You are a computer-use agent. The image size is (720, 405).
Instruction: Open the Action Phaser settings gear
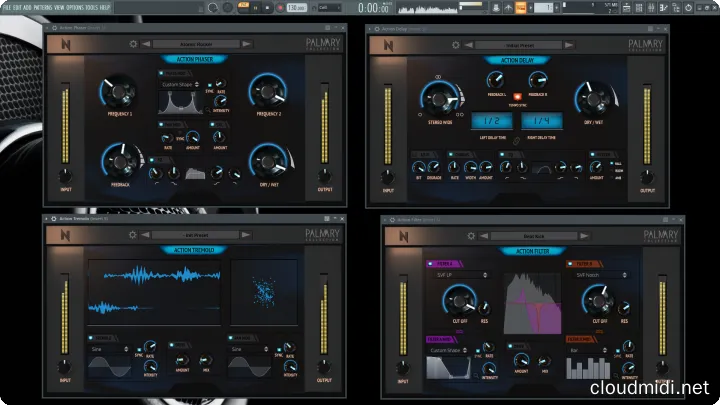133,44
